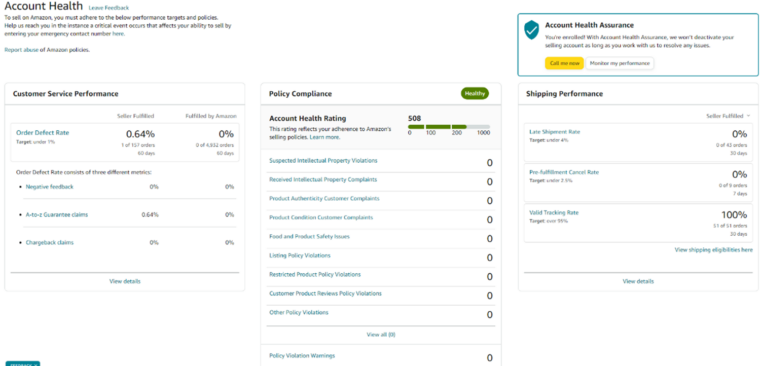Open the Chargeback claims link
Image resolution: width=760 pixels, height=366 pixels.
[49, 242]
